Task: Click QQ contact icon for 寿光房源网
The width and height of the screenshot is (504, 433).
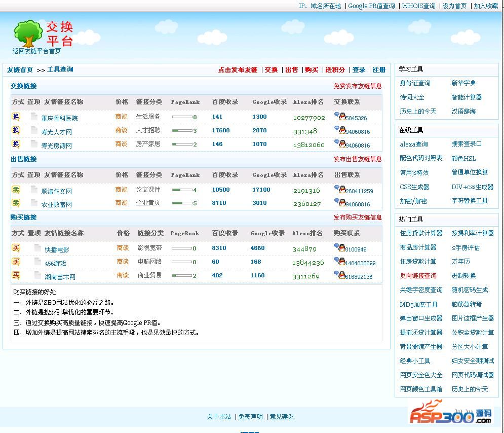Action: 340,143
